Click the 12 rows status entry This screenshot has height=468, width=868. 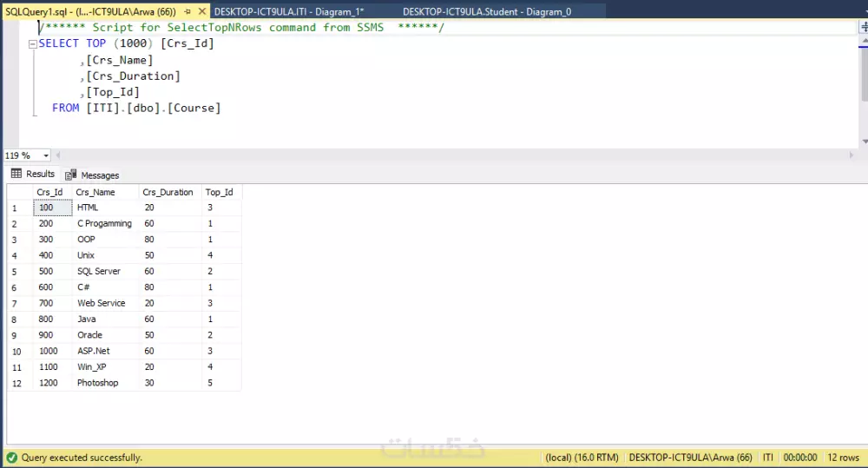tap(843, 458)
